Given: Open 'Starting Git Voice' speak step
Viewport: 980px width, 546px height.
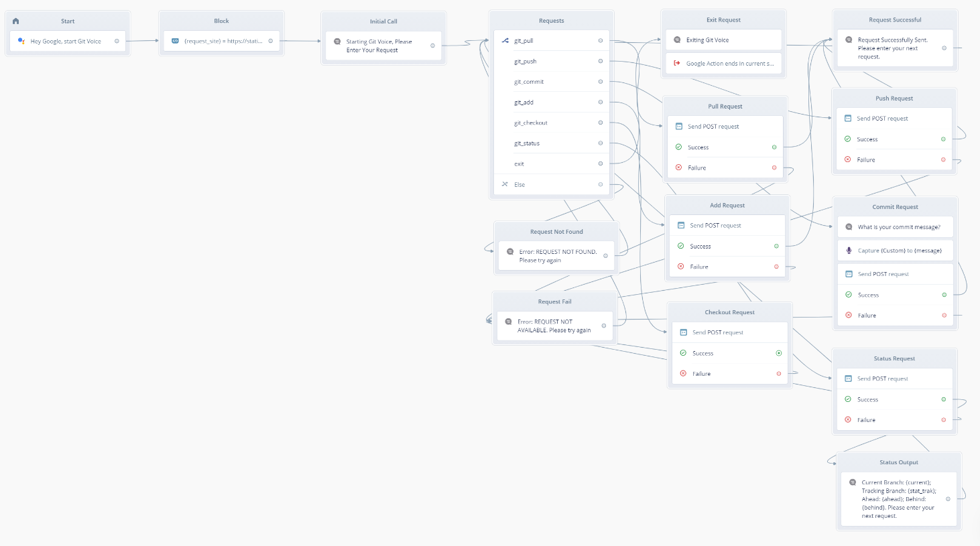Looking at the screenshot, I should point(384,46).
